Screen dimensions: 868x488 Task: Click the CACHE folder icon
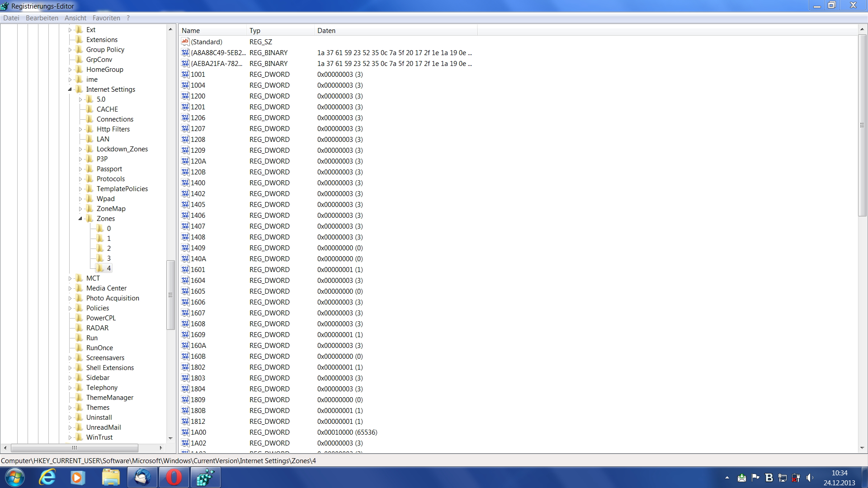coord(90,109)
